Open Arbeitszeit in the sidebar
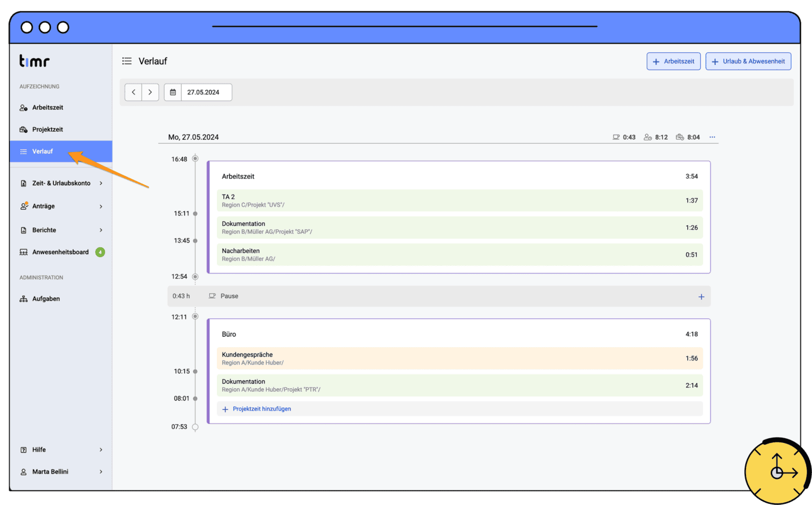This screenshot has width=812, height=505. coord(48,107)
